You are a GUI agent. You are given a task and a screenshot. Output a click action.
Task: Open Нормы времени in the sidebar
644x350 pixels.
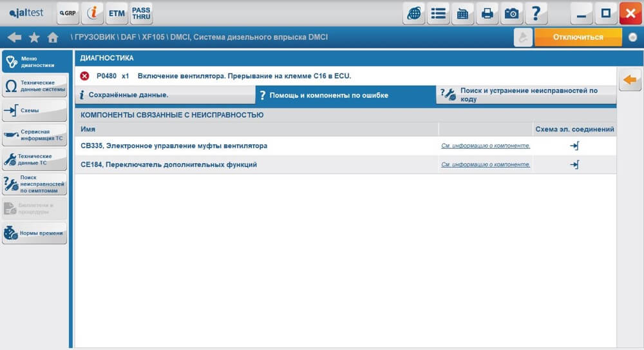[35, 233]
